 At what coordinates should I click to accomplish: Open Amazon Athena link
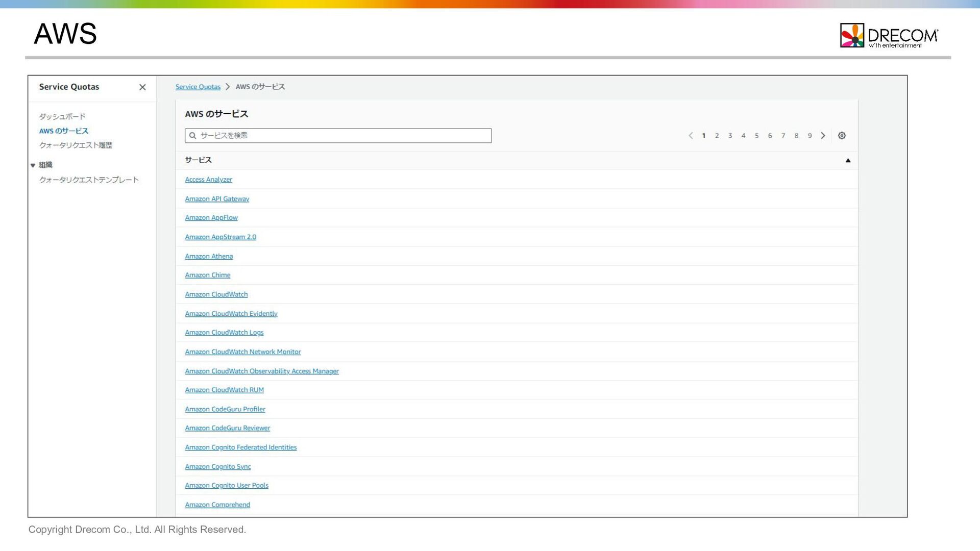[209, 257]
